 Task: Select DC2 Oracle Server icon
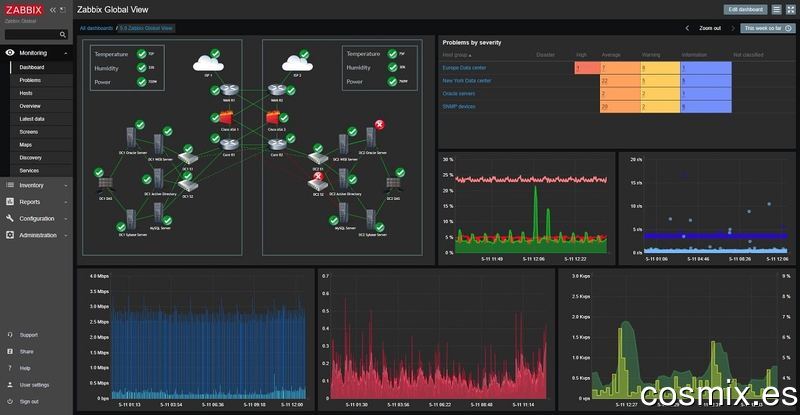click(371, 138)
